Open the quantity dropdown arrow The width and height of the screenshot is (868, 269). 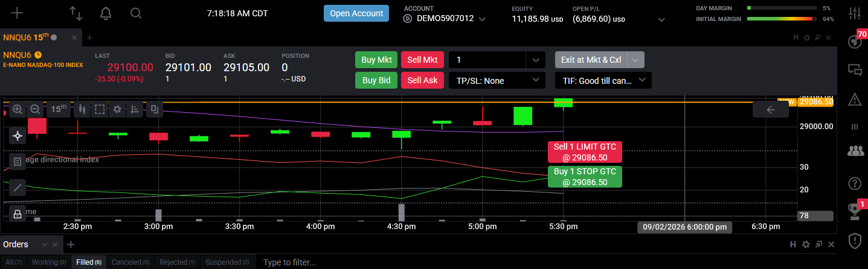pos(536,60)
